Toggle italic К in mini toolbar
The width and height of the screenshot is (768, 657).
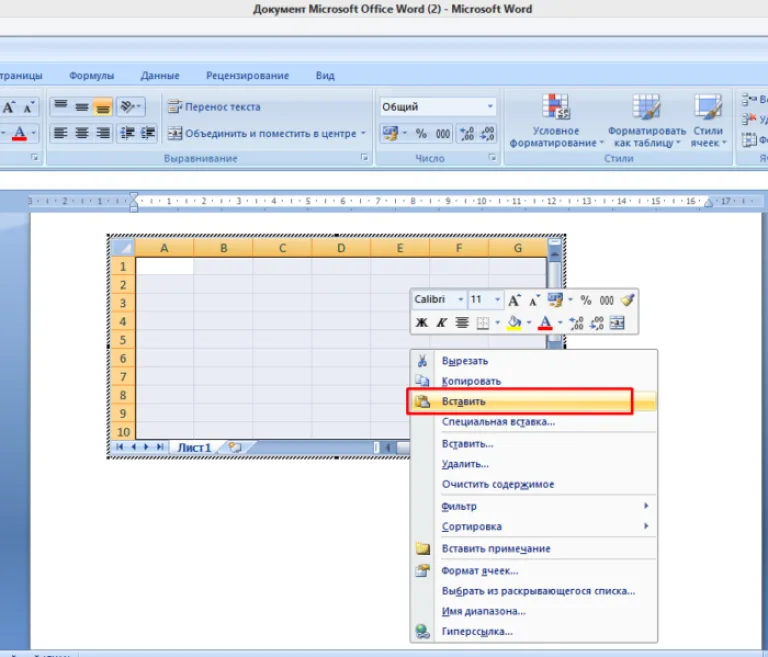(442, 322)
